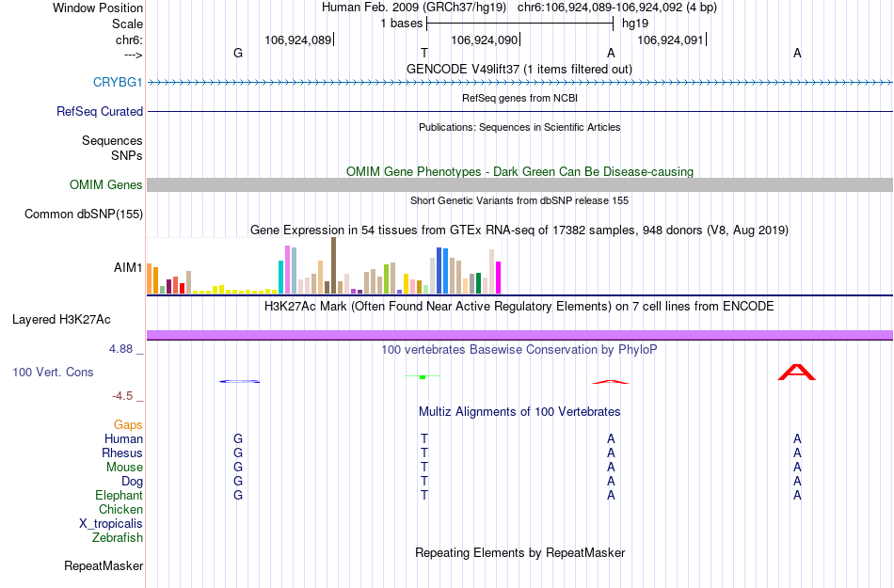Select the chr6:106,924,089-106,924,092 position text
The image size is (894, 588).
pos(617,8)
